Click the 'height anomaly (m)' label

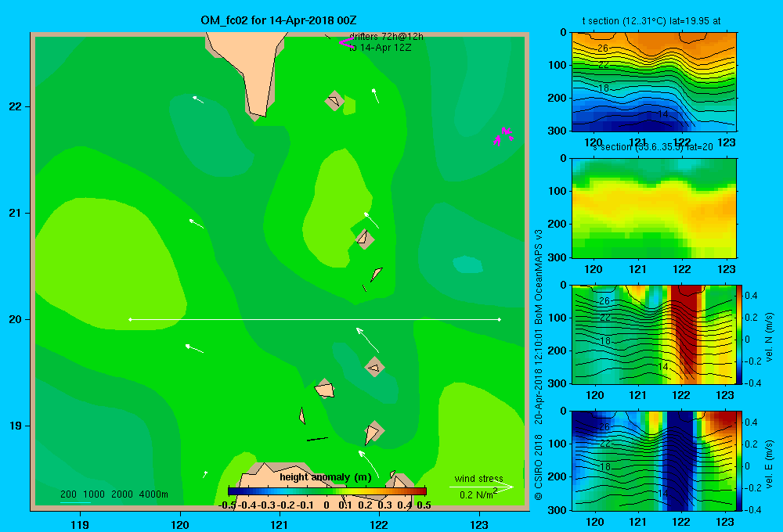(326, 477)
